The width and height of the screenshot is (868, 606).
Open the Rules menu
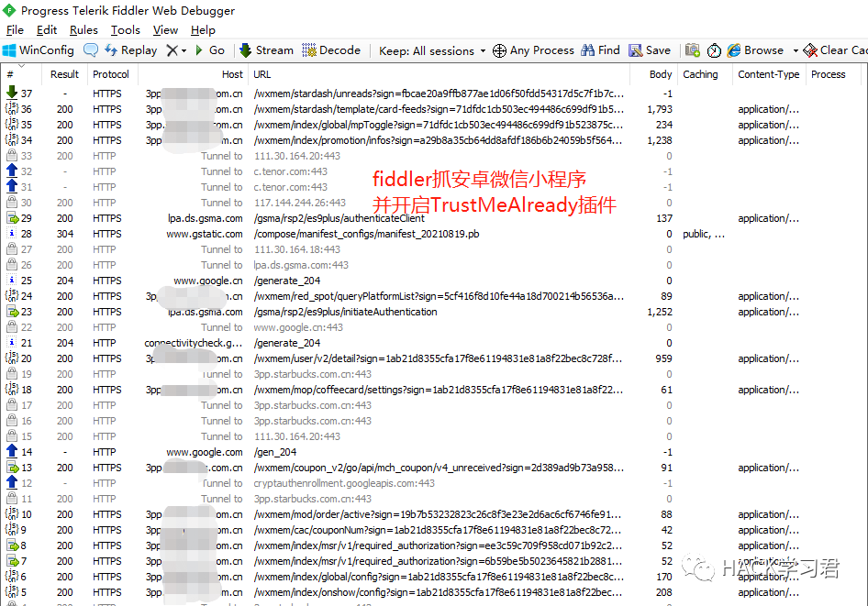83,30
